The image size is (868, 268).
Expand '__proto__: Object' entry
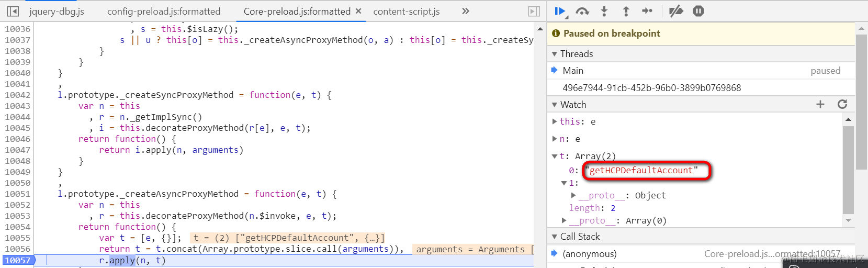click(573, 195)
